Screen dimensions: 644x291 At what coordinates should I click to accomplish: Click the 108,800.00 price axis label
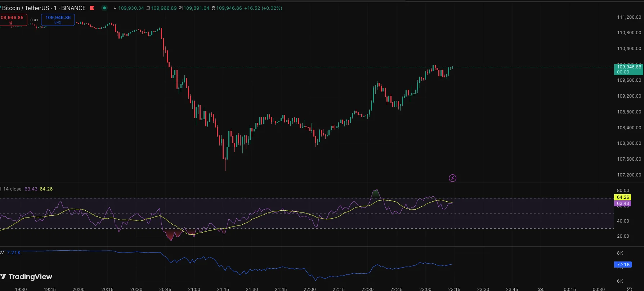point(629,112)
